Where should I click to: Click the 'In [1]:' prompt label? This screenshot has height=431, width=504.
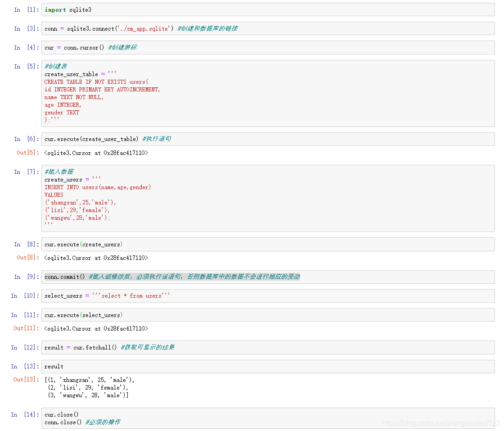[x=27, y=10]
